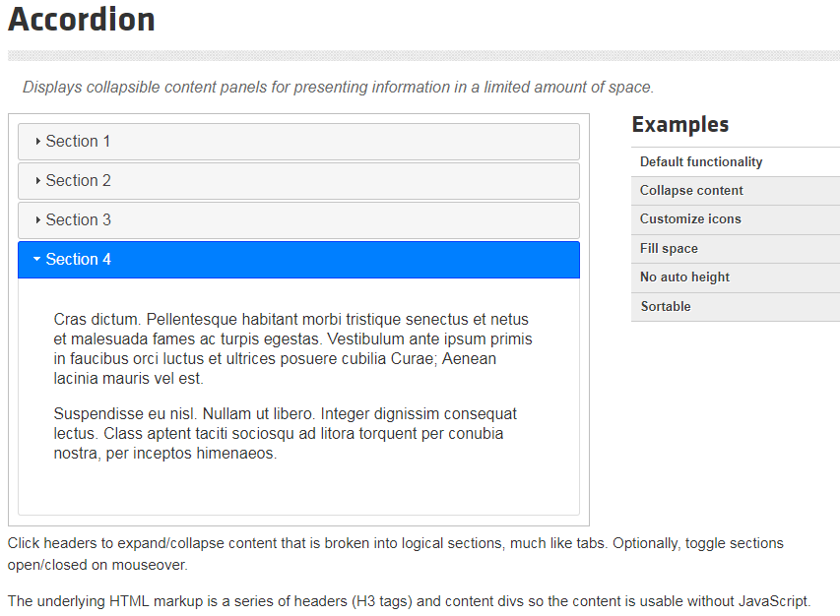Open the Customize icons example
Image resolution: width=840 pixels, height=616 pixels.
point(736,219)
